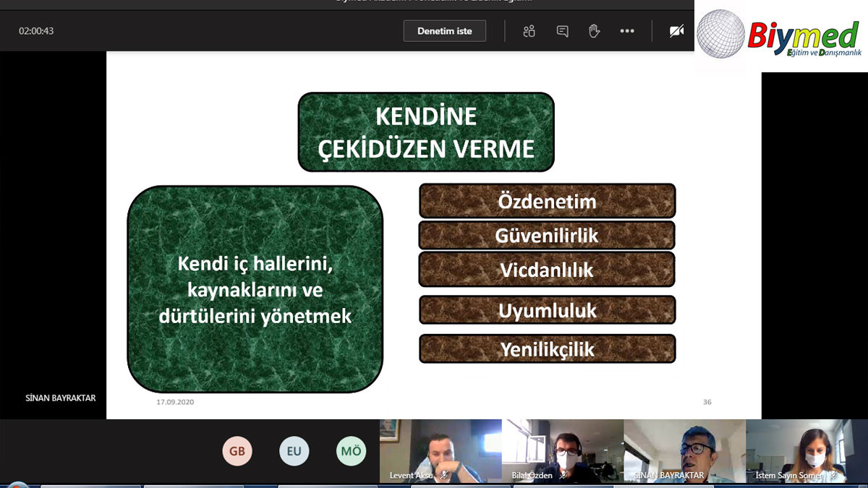The height and width of the screenshot is (488, 868).
Task: Click the muted mic icon on İstem Sayın Somer's tile
Action: pos(833,475)
